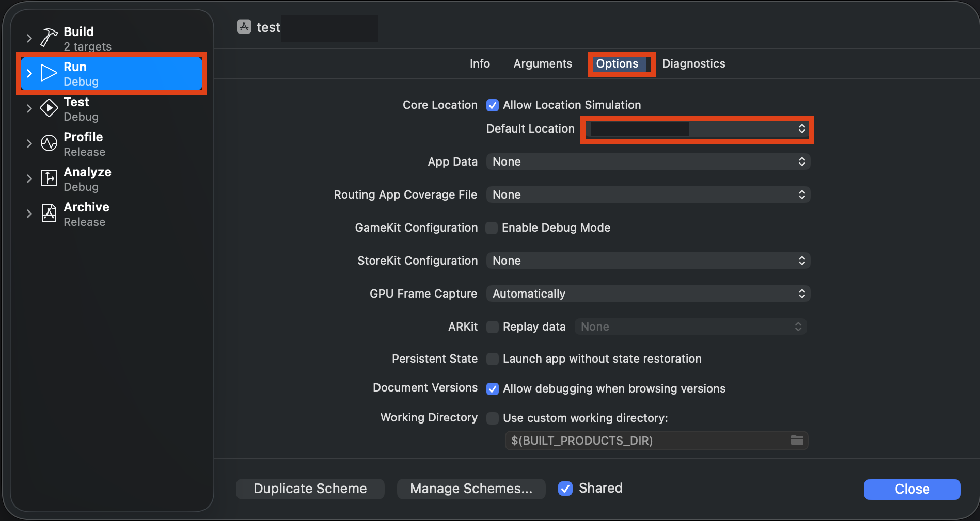This screenshot has width=980, height=521.
Task: Select the Build 2 targets row
Action: tap(112, 38)
